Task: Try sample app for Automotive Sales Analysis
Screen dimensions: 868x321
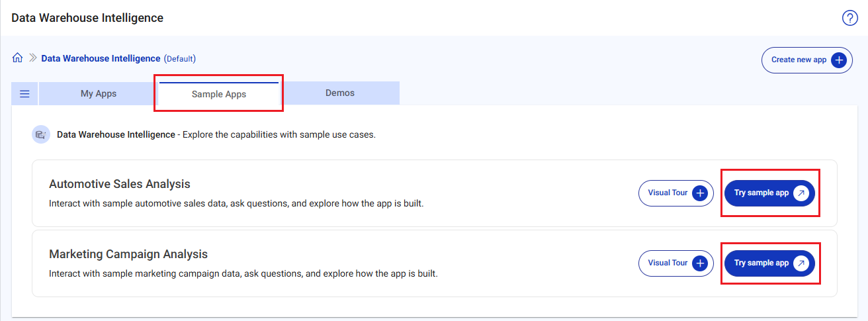Action: (762, 193)
